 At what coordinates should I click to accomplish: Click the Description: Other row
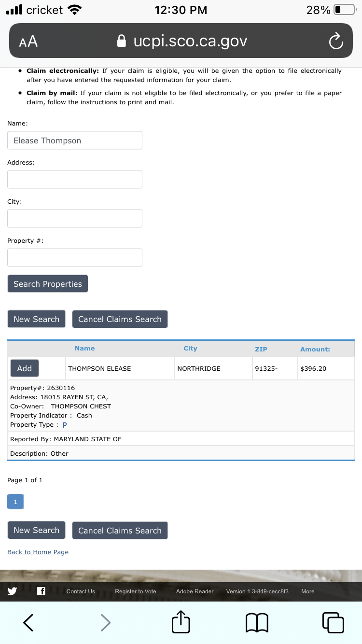point(181,453)
